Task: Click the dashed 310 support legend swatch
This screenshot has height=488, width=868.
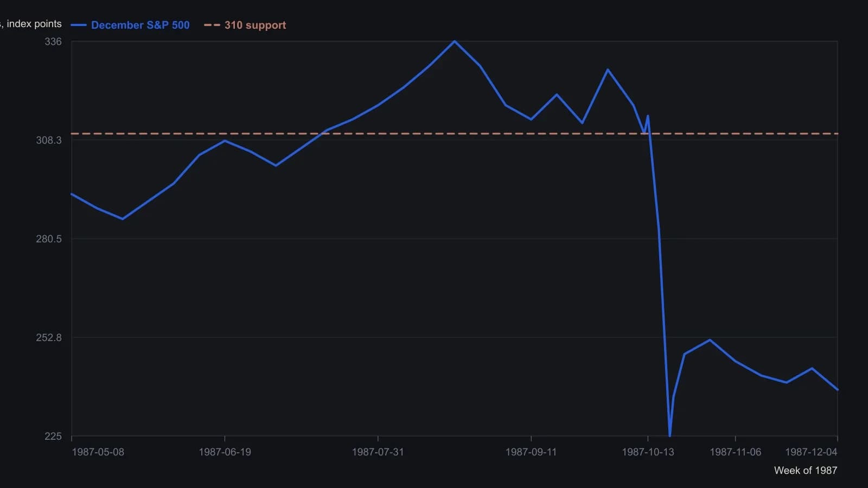Action: point(212,25)
